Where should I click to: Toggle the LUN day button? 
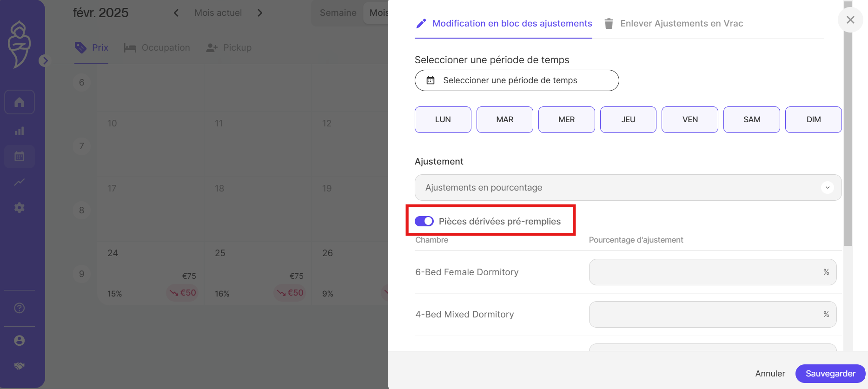(x=443, y=119)
